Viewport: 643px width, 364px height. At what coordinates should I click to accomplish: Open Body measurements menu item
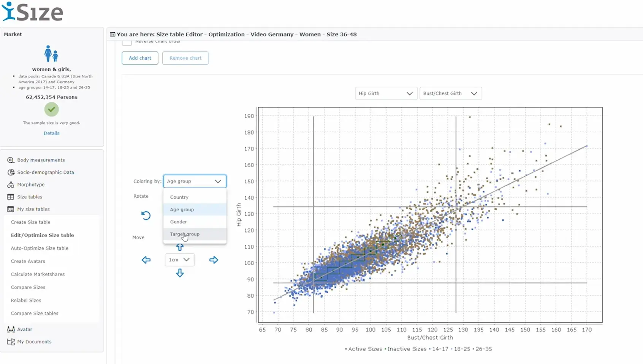41,160
